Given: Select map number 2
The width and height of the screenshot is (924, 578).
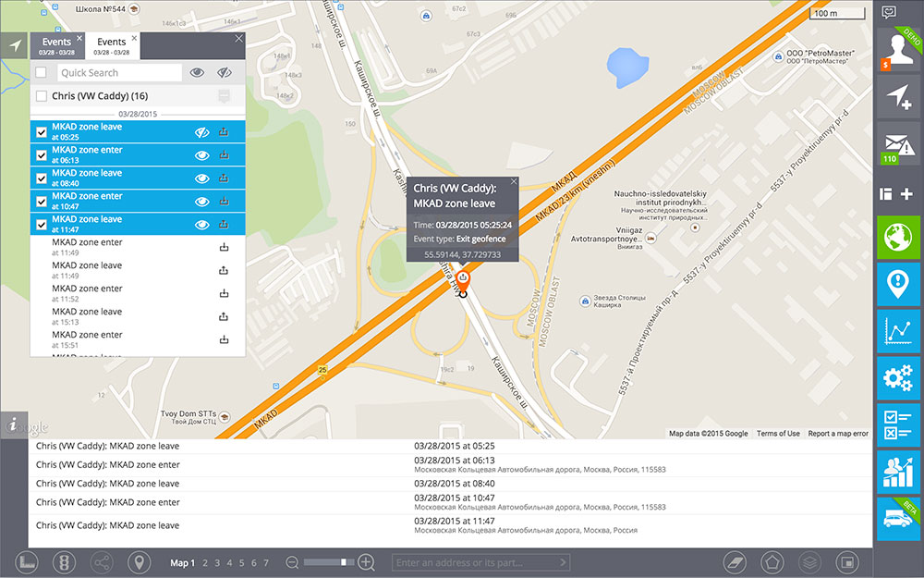Looking at the screenshot, I should tap(205, 563).
